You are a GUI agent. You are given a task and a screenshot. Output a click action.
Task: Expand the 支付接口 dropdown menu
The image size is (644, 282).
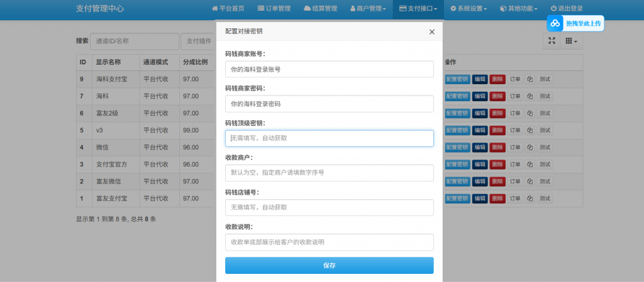tap(418, 9)
